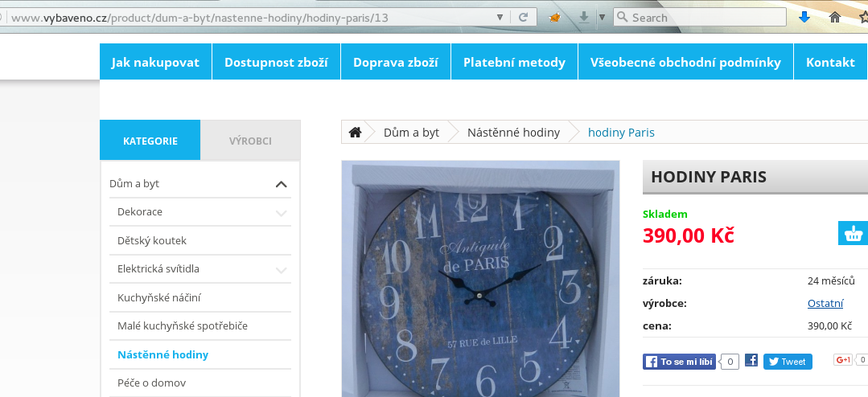The image size is (868, 397).
Task: Expand the Elektrická svítidla subcategory chevron
Action: (281, 270)
